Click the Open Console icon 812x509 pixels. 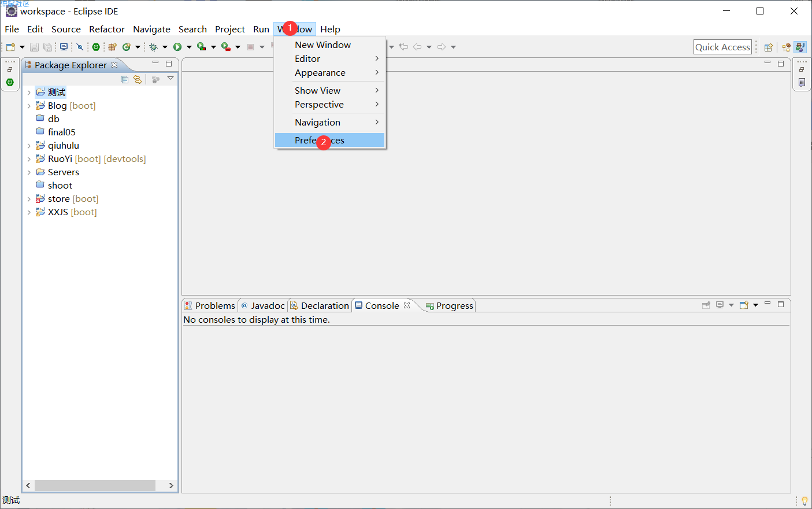[744, 305]
